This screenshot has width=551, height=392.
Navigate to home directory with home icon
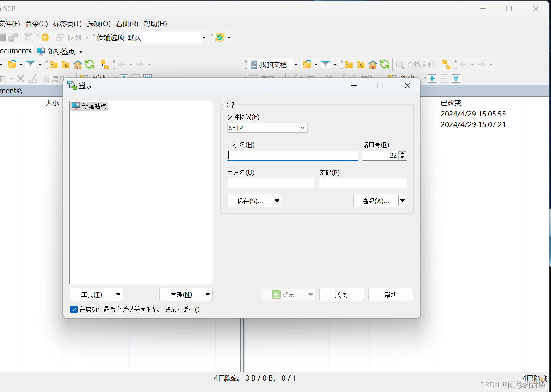(372, 64)
